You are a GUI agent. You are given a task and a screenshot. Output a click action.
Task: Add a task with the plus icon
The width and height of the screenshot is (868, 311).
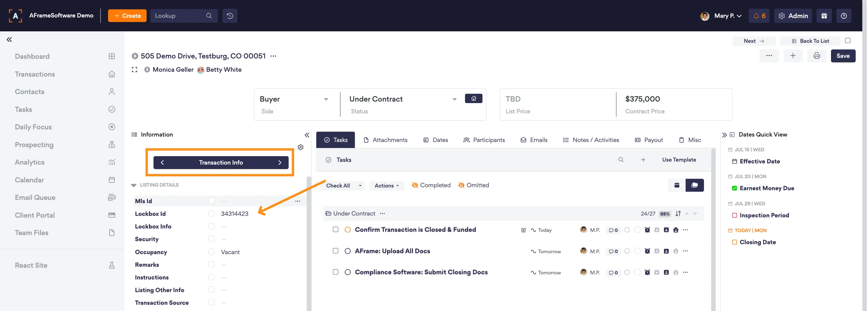pos(643,159)
